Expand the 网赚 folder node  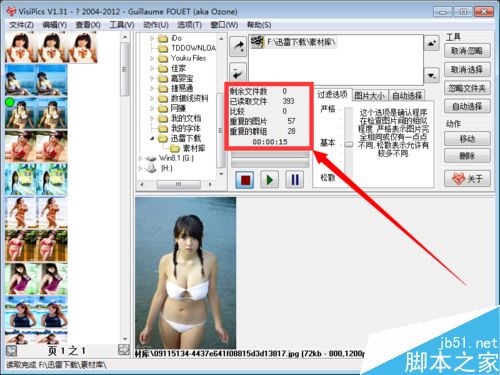pos(152,108)
